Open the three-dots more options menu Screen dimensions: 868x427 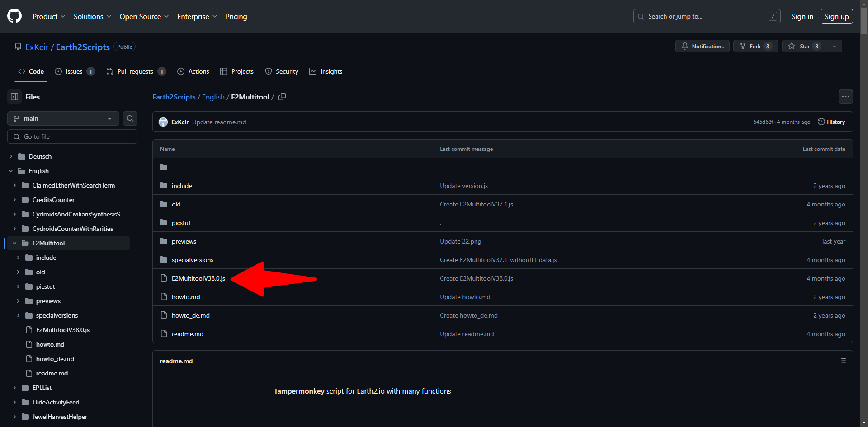(845, 97)
